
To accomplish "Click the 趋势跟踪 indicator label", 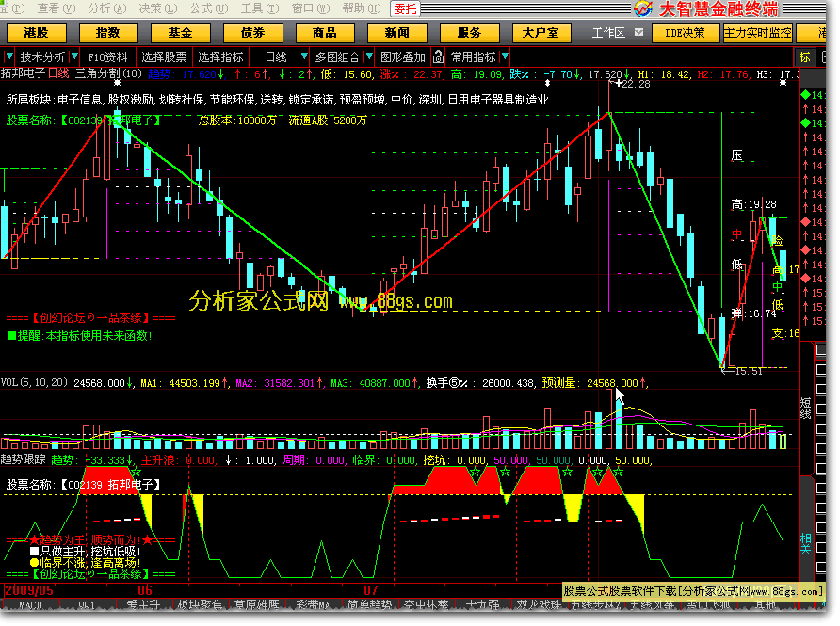I will (x=23, y=460).
